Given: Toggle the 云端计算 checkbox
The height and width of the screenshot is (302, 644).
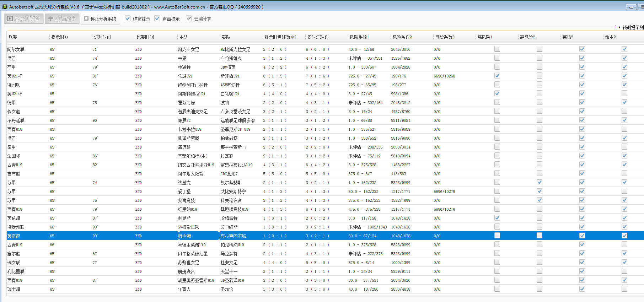Looking at the screenshot, I should (189, 18).
